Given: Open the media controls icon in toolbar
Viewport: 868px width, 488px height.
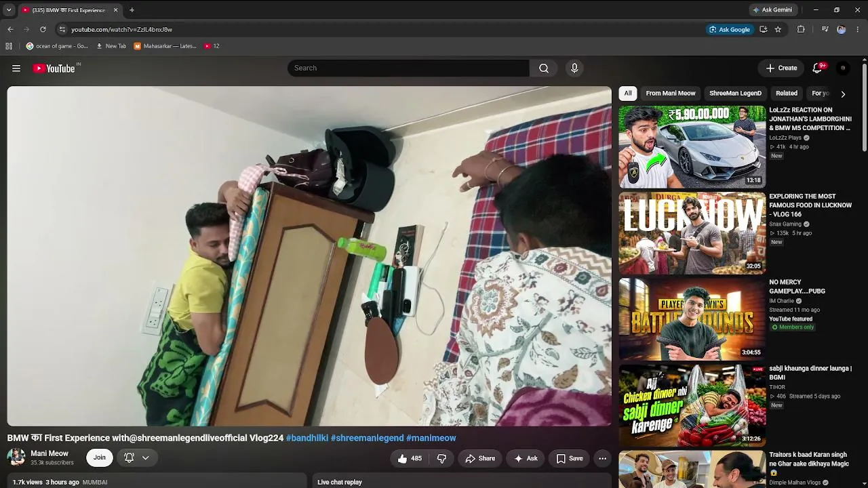Looking at the screenshot, I should click(825, 29).
